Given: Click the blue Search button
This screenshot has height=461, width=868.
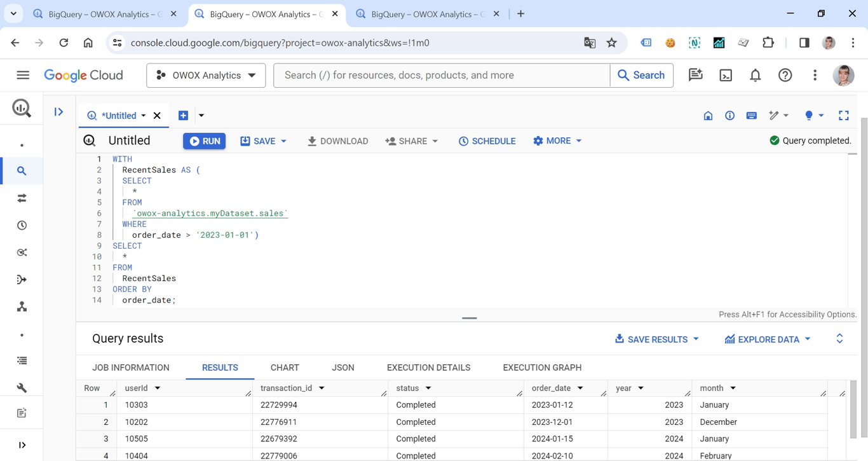Looking at the screenshot, I should pos(641,75).
